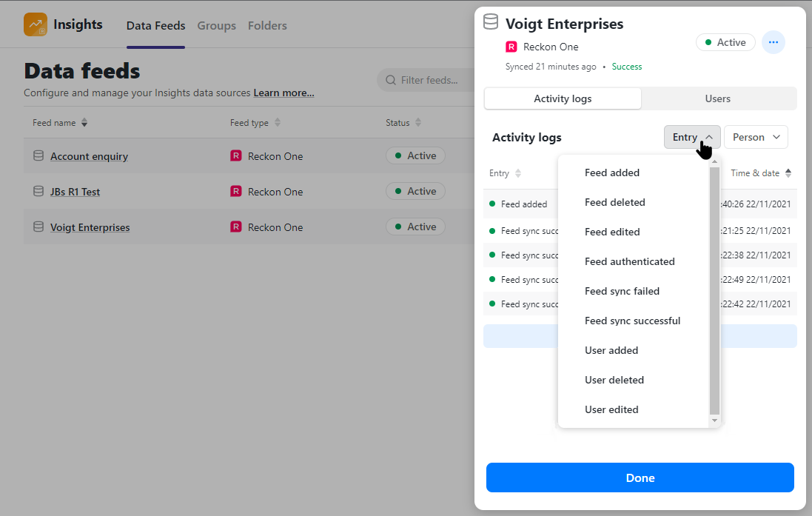Go to the Folders tab
Image resolution: width=812 pixels, height=516 pixels.
tap(267, 25)
